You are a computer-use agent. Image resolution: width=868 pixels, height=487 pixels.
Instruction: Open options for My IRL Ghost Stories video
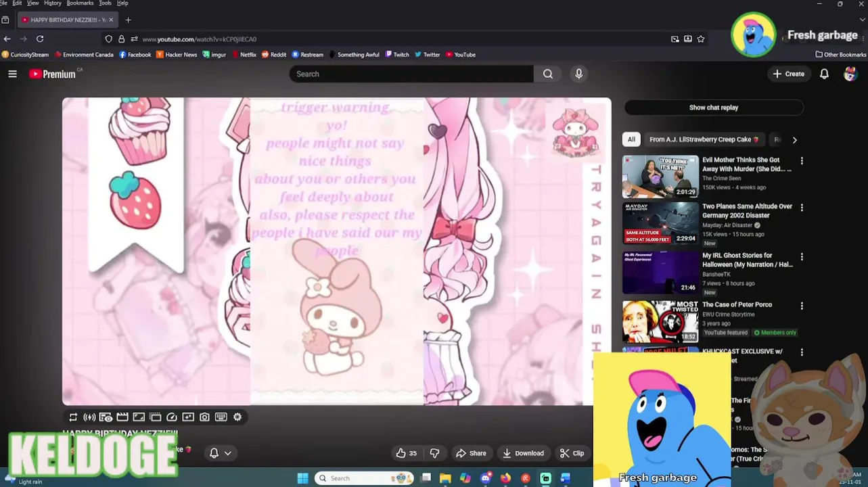tap(802, 257)
